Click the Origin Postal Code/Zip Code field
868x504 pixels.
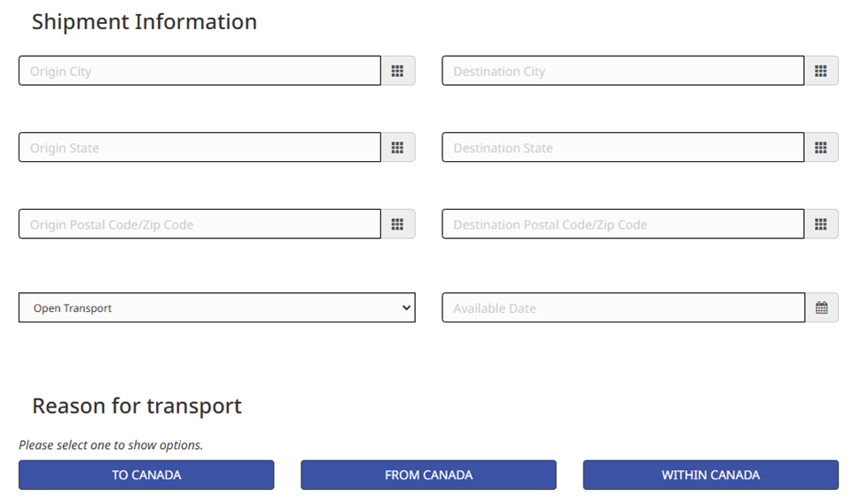(x=199, y=224)
